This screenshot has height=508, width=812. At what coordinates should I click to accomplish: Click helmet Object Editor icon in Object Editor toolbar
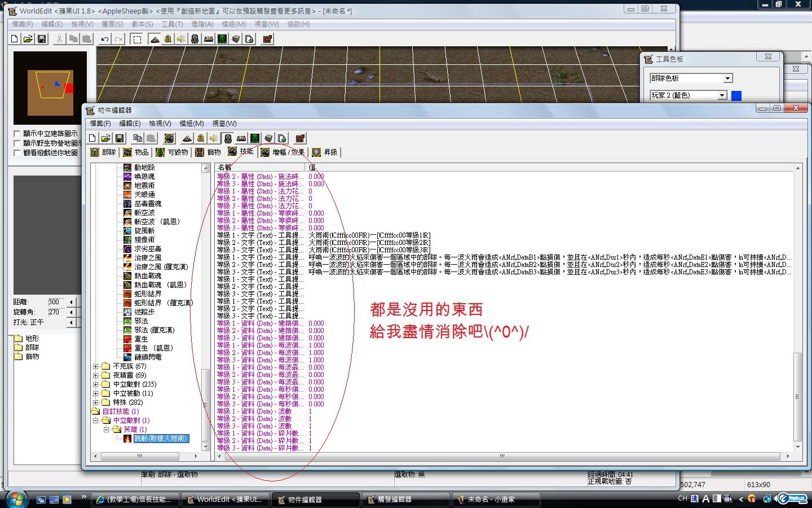coord(227,138)
